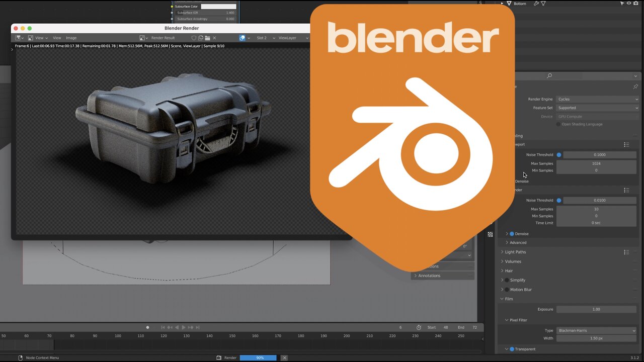Click the mesh data icon on Bottom object
This screenshot has height=362, width=644.
(543, 4)
